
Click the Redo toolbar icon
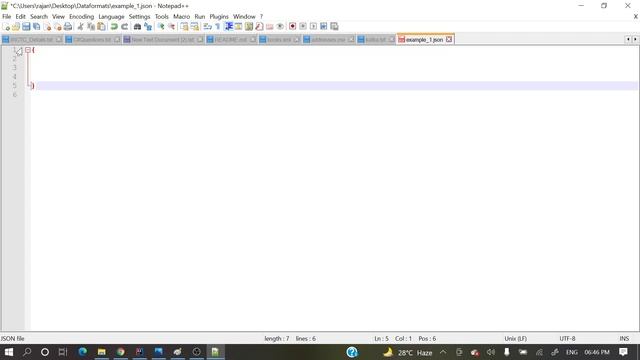(124, 27)
